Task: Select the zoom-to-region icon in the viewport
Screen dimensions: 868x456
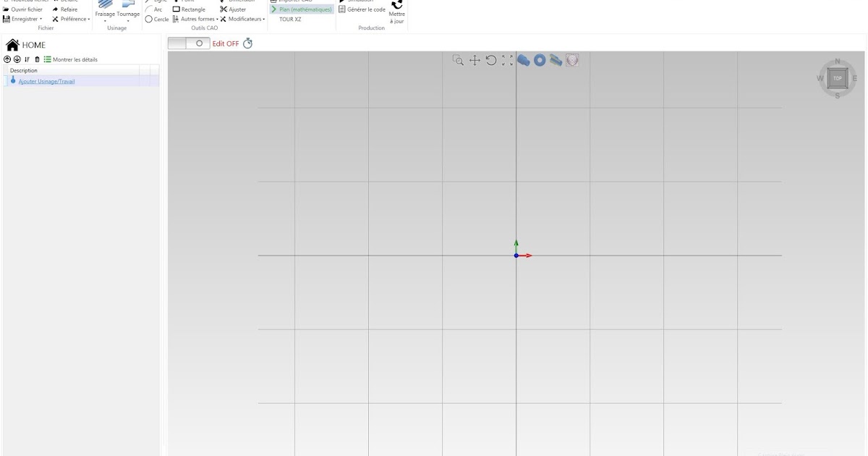Action: 459,61
